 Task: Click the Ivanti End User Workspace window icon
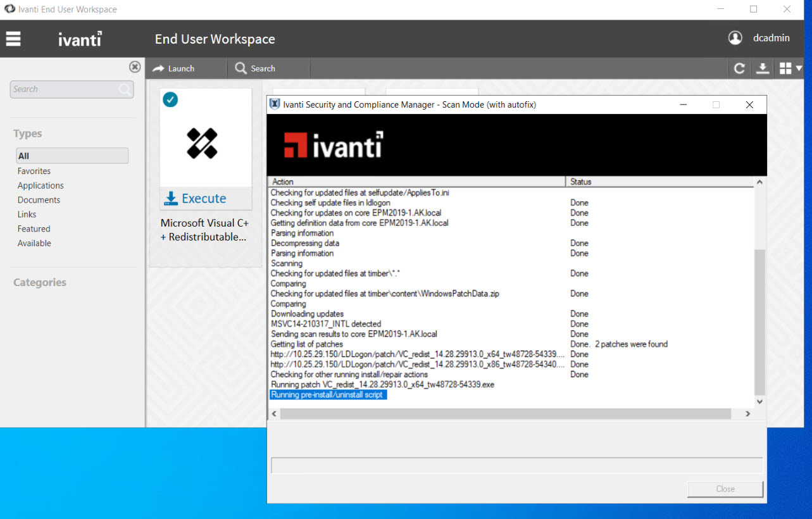(9, 9)
